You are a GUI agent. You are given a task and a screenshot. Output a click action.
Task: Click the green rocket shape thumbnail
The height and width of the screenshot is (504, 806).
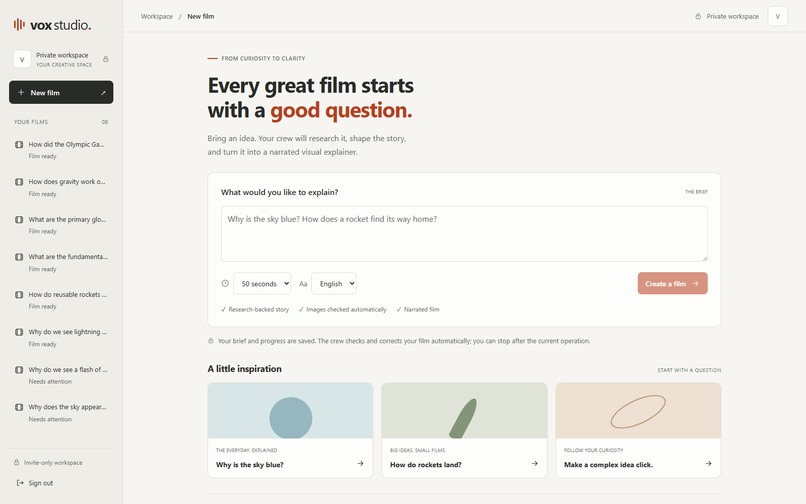click(463, 418)
